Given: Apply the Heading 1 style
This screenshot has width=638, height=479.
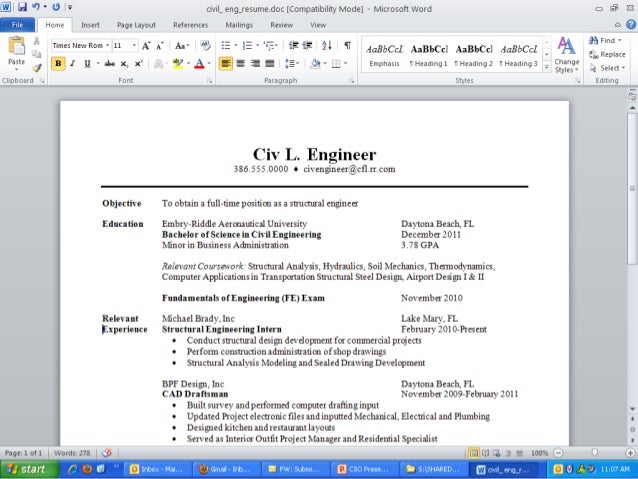Looking at the screenshot, I should point(429,55).
